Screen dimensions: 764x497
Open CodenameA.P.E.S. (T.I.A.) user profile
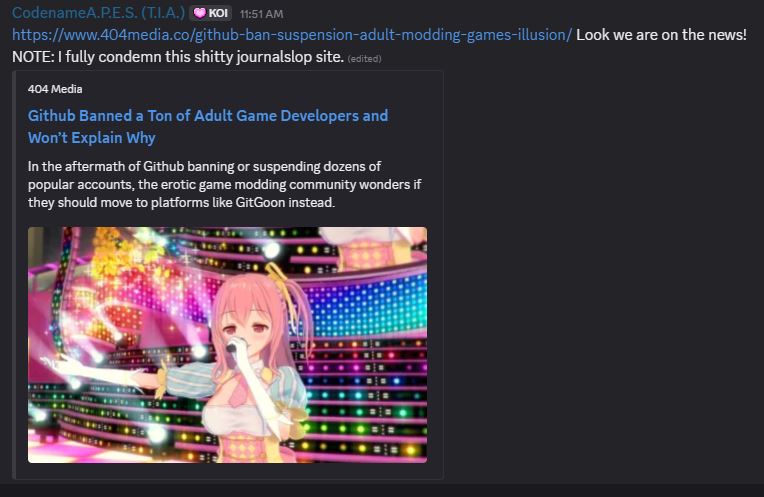click(x=98, y=13)
